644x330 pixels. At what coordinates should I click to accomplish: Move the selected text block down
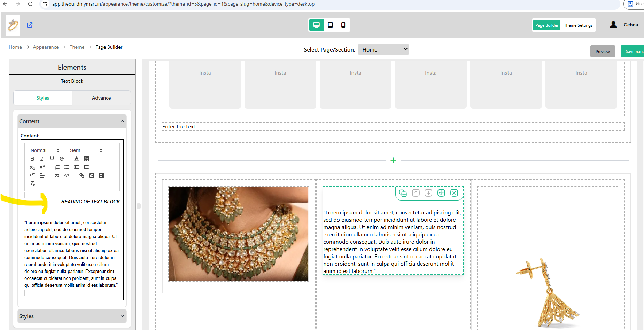click(x=428, y=193)
